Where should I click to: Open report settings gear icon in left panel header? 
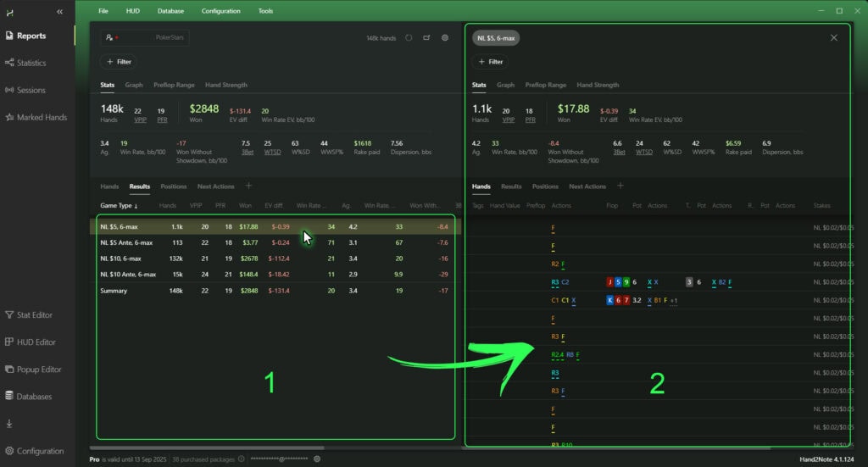[x=445, y=38]
